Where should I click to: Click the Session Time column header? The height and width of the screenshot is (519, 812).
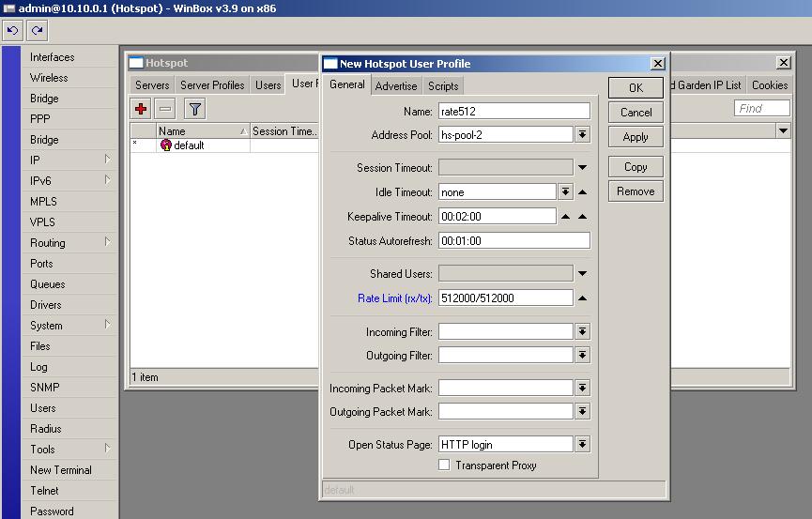coord(283,131)
